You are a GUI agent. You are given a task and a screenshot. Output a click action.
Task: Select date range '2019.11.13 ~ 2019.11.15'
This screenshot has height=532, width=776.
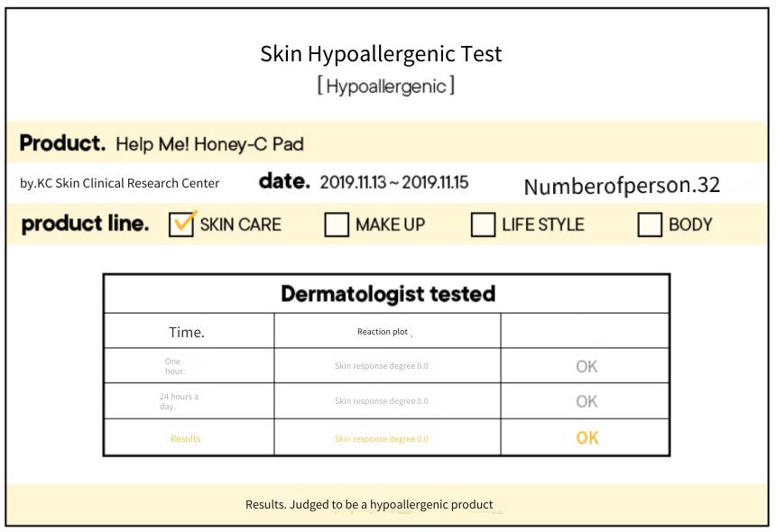(x=394, y=182)
